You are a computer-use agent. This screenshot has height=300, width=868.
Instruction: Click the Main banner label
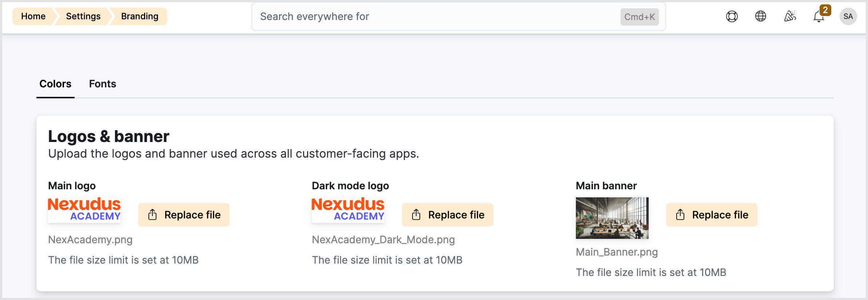[x=606, y=186]
